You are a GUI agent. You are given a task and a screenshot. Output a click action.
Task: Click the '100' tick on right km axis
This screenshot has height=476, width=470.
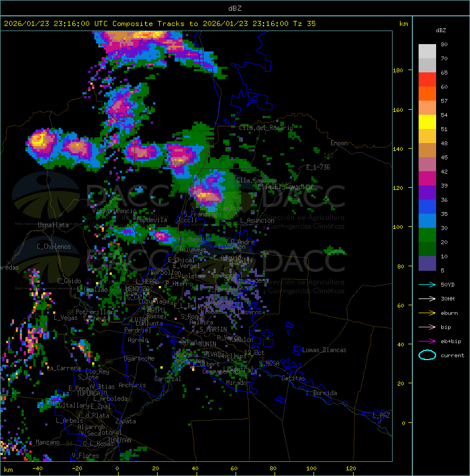[398, 227]
